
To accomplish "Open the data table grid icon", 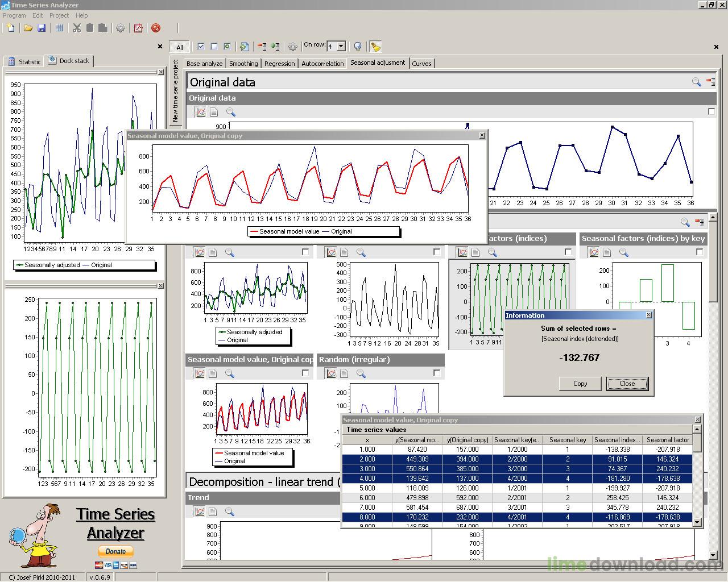I will (59, 28).
